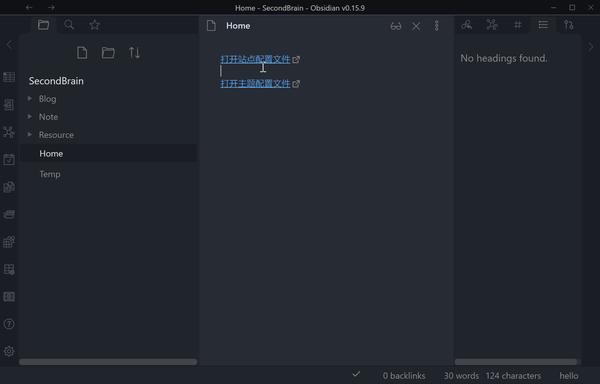This screenshot has height=384, width=600.
Task: Click the 30 words status entry
Action: tap(461, 376)
